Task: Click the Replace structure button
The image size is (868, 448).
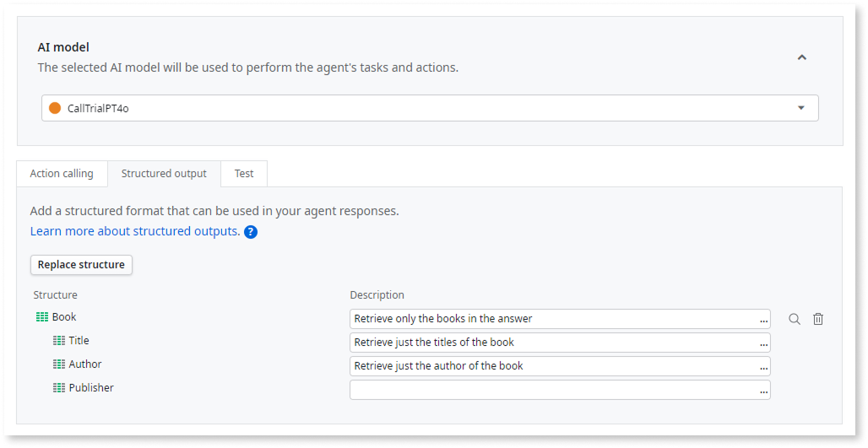Action: point(81,265)
